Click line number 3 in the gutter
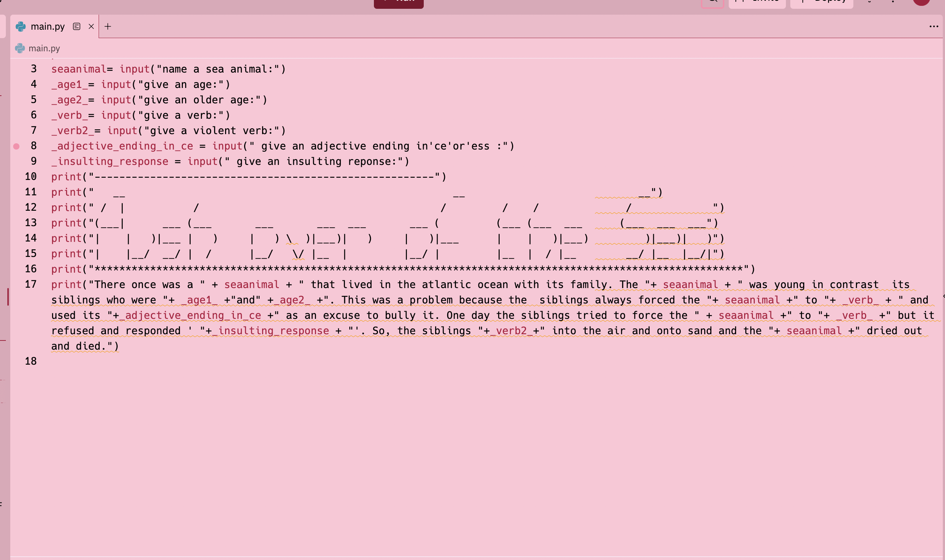The width and height of the screenshot is (945, 560). point(34,69)
